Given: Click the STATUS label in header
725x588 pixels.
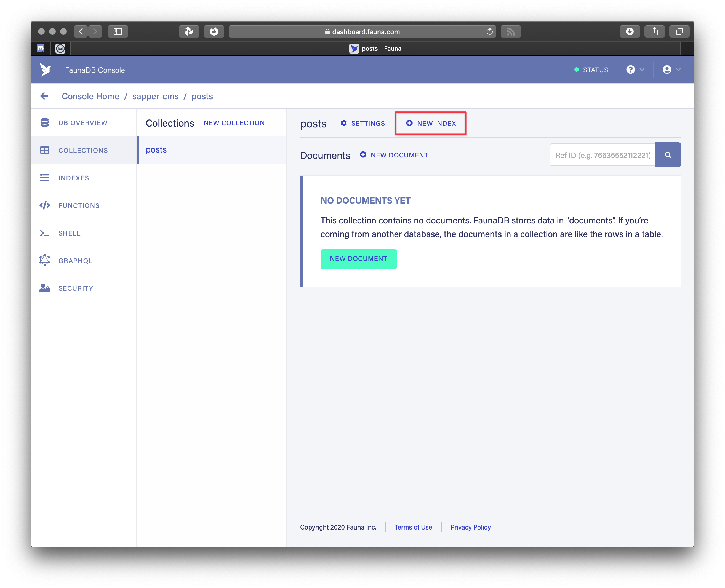Looking at the screenshot, I should pos(595,70).
